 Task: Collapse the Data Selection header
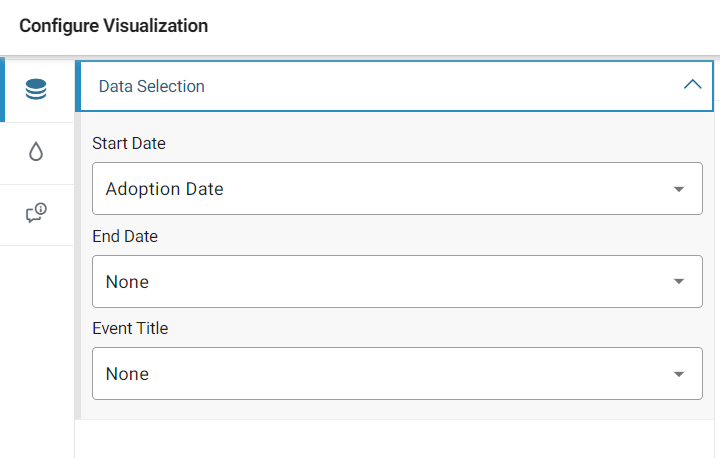click(x=397, y=86)
